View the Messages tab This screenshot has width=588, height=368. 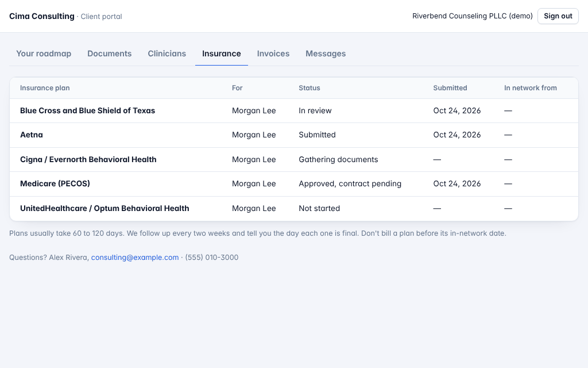click(326, 53)
